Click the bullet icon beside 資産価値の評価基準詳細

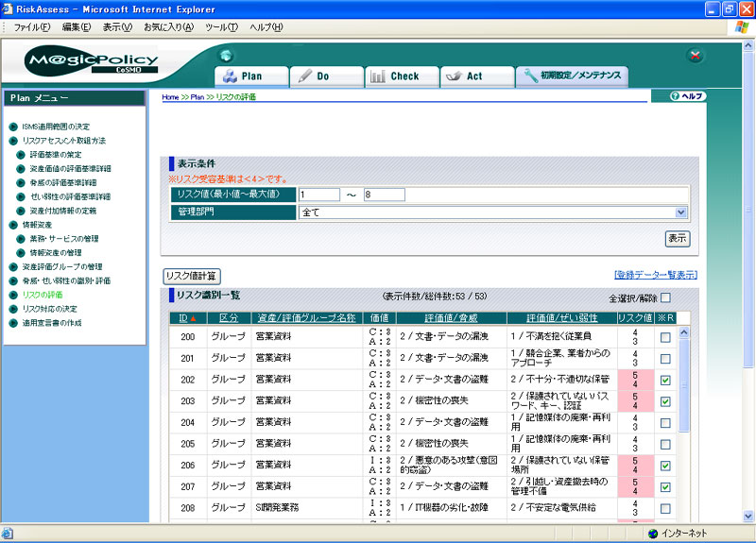tap(21, 169)
